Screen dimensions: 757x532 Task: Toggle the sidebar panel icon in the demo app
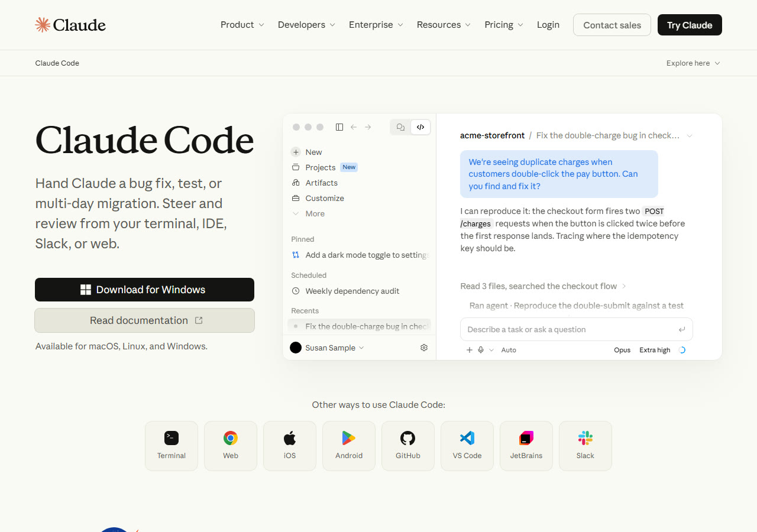(x=339, y=127)
